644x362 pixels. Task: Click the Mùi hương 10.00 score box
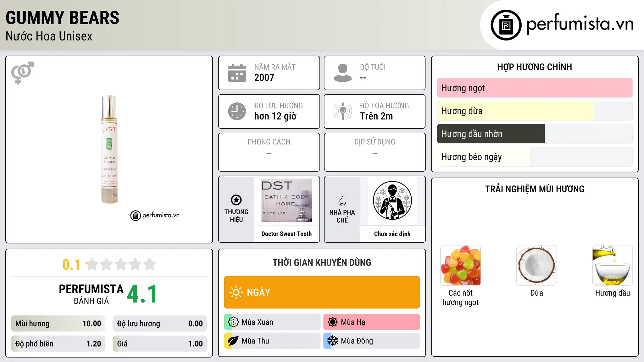(x=58, y=324)
